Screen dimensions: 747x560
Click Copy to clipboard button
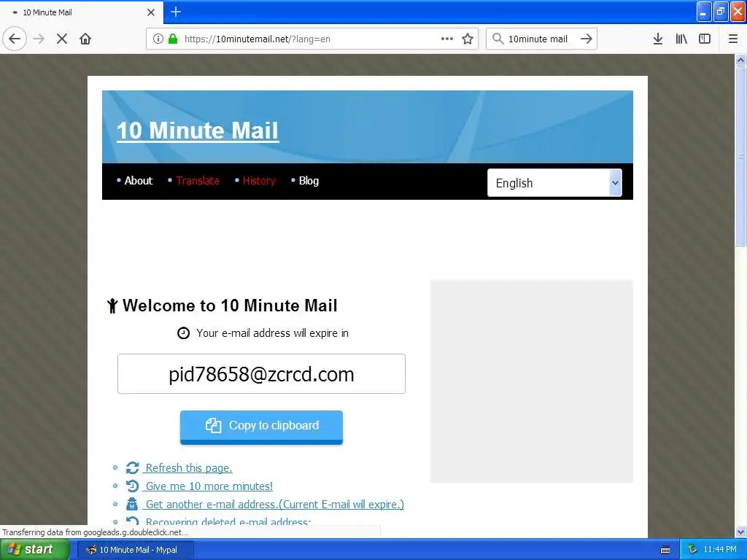pos(262,427)
